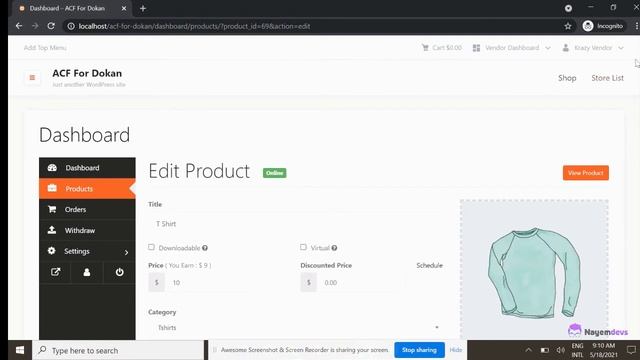Viewport: 640px width, 360px height.
Task: Expand the Vendor Dashboard dropdown
Action: click(x=511, y=48)
